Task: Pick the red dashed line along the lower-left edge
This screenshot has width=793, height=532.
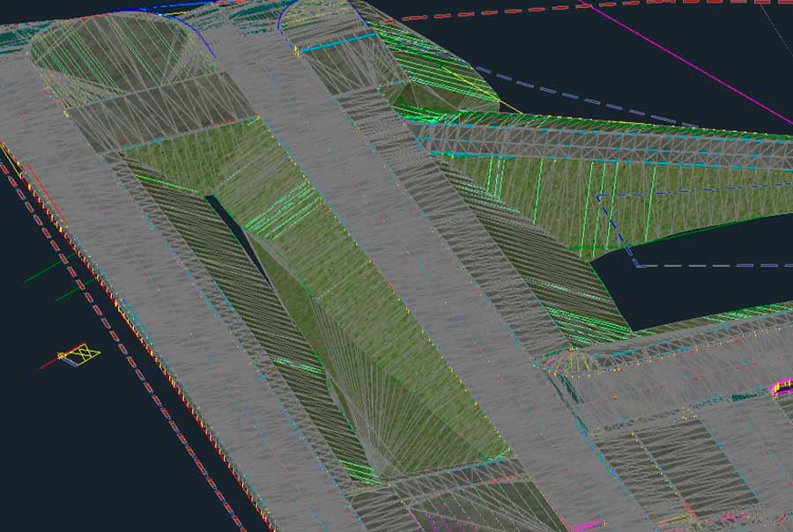Action: (132, 370)
